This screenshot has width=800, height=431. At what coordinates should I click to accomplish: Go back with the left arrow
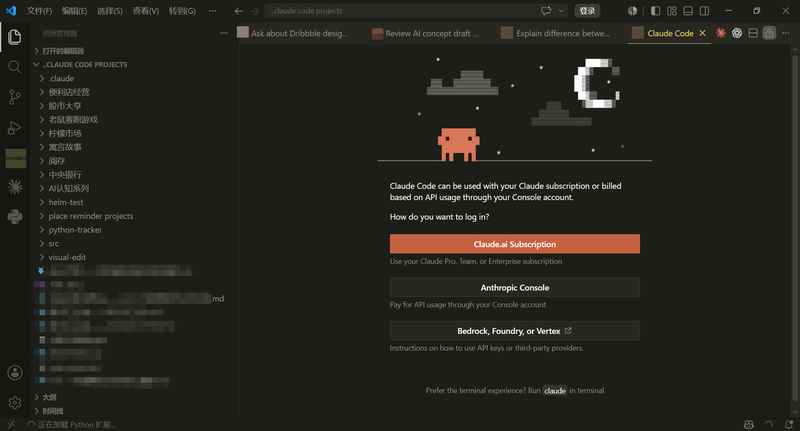click(239, 11)
